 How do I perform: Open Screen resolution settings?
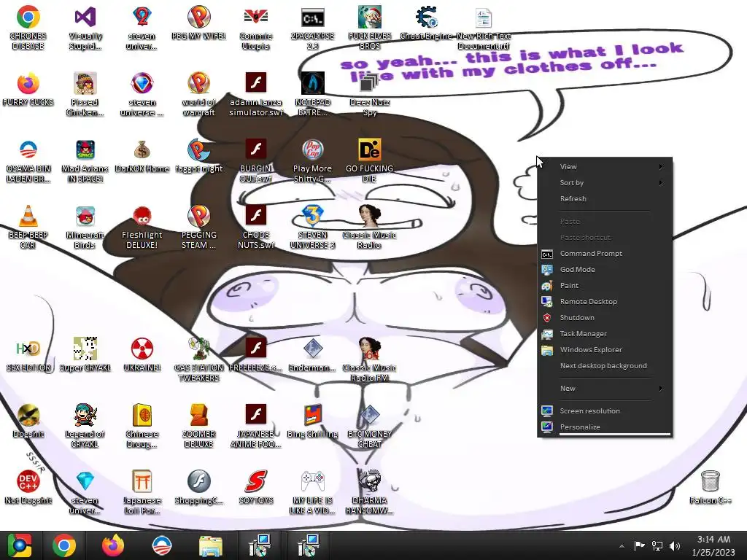point(605,411)
